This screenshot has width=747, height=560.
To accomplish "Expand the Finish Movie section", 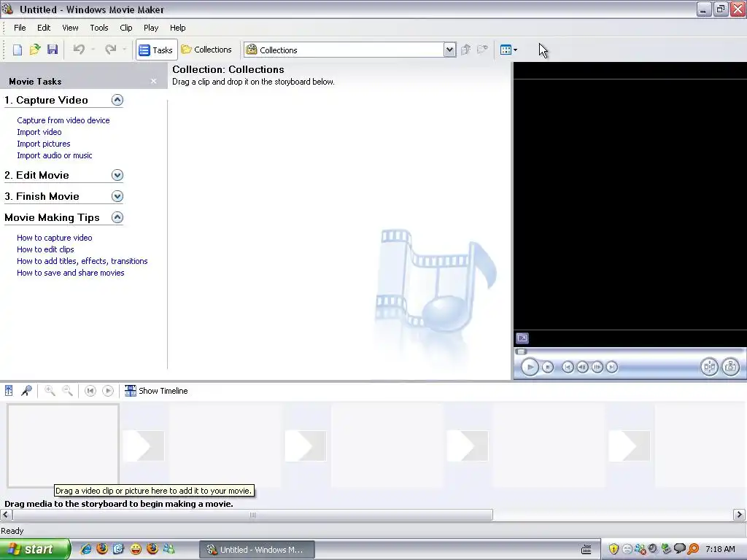I will [117, 195].
